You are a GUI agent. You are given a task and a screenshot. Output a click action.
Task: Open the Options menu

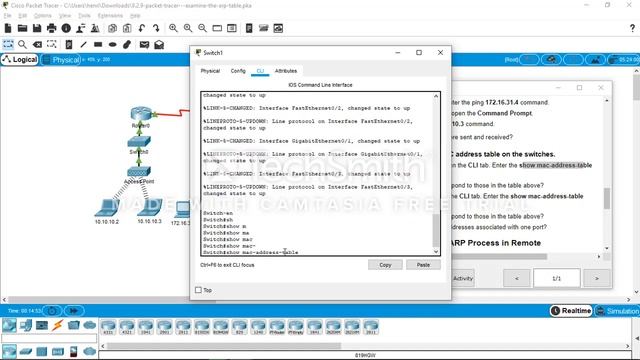tap(42, 16)
